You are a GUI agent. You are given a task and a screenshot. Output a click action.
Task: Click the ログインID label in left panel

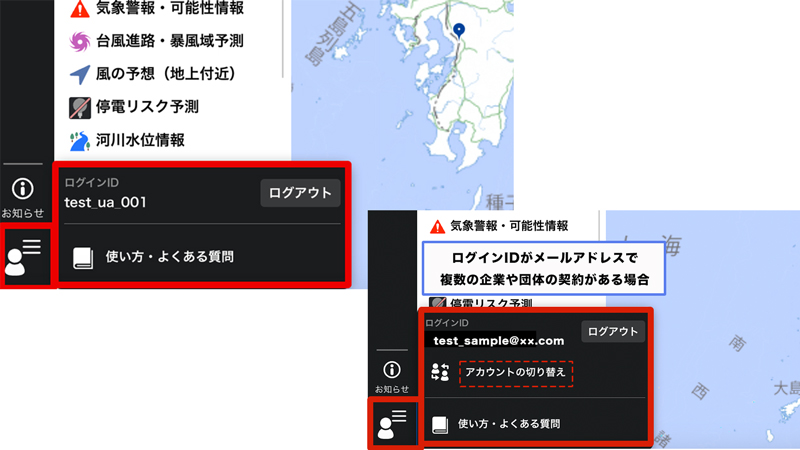92,183
